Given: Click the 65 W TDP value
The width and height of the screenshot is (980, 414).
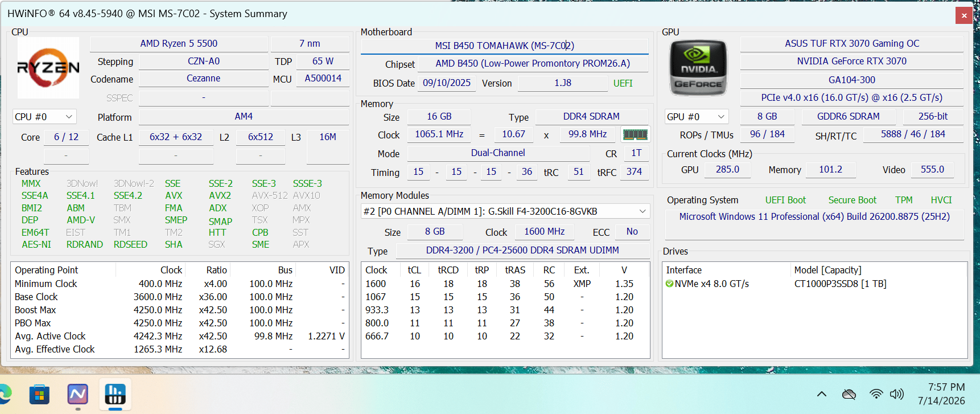Looking at the screenshot, I should 323,61.
